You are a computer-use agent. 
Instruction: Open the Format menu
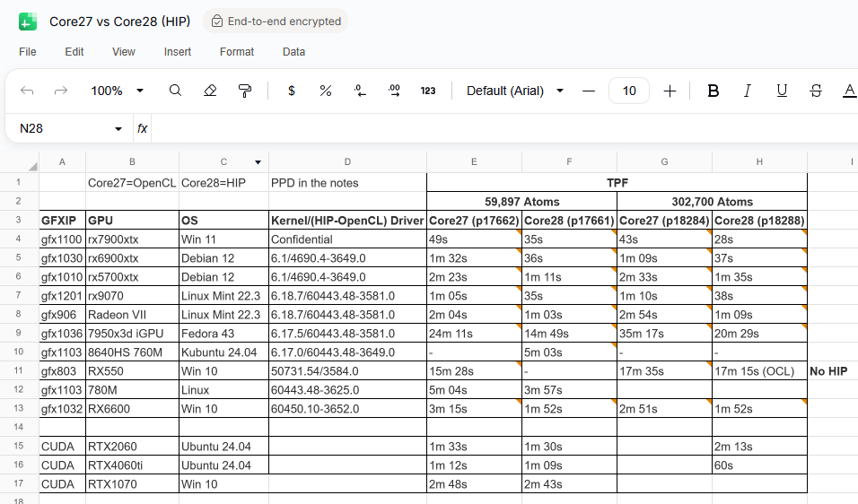coord(237,52)
